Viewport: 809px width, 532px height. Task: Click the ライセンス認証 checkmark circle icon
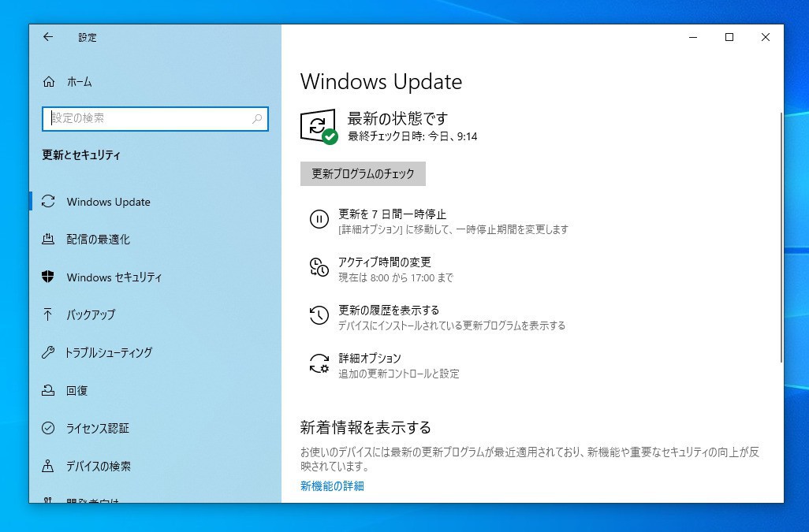coord(48,428)
